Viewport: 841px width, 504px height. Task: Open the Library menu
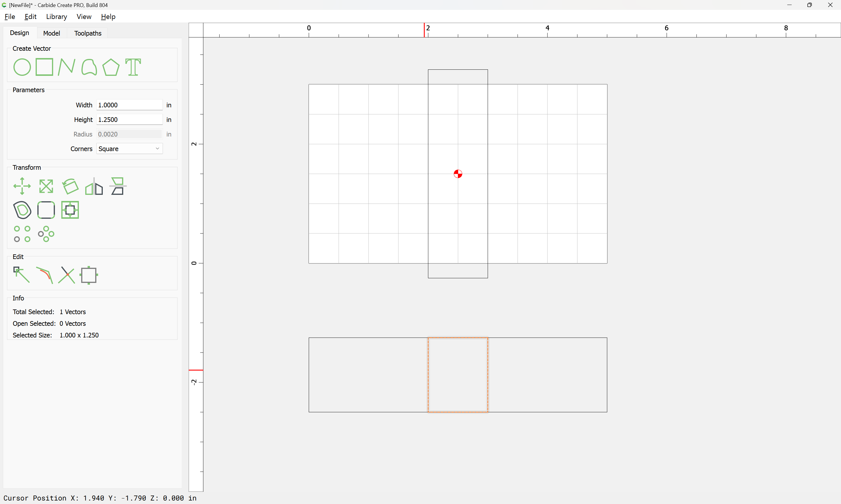(x=56, y=17)
